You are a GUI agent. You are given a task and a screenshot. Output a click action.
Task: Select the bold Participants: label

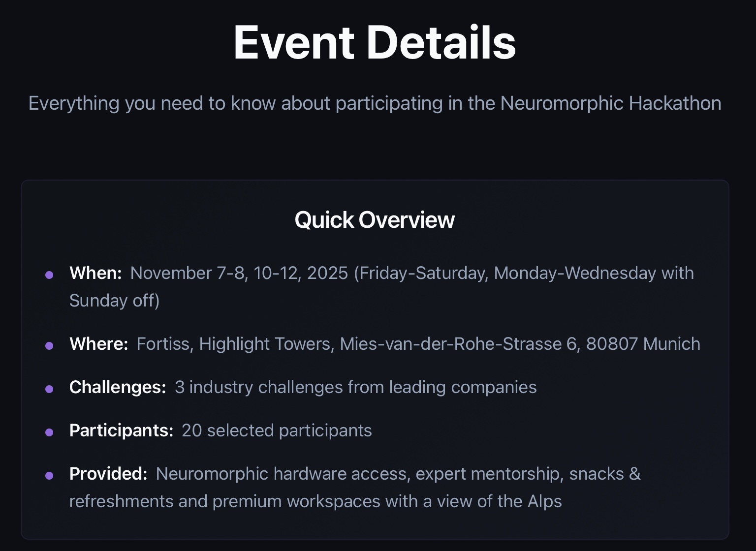click(121, 430)
